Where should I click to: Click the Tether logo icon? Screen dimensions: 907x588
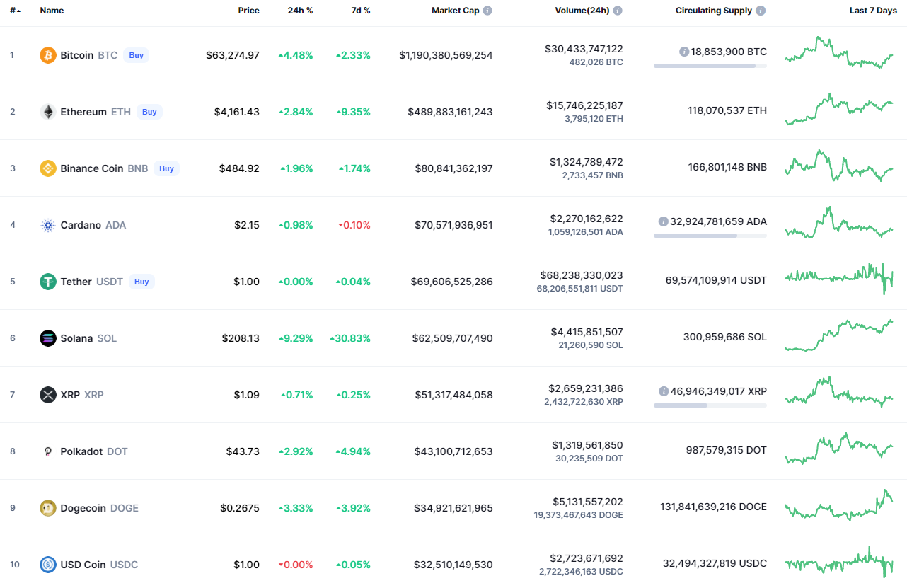click(48, 282)
